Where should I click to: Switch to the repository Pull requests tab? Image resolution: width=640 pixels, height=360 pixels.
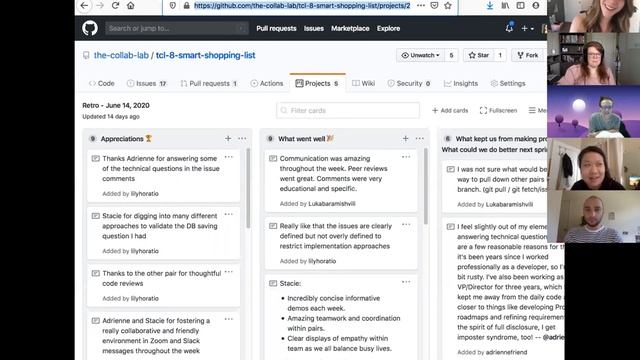[x=209, y=83]
